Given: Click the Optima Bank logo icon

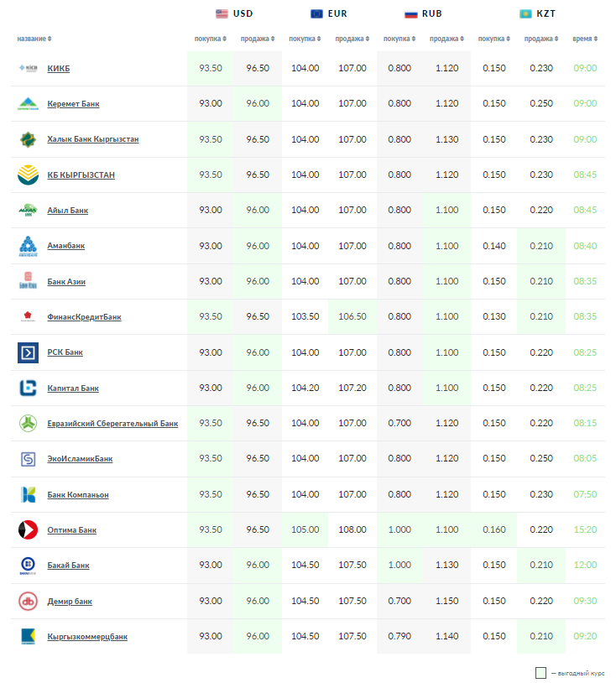Looking at the screenshot, I should pyautogui.click(x=28, y=530).
